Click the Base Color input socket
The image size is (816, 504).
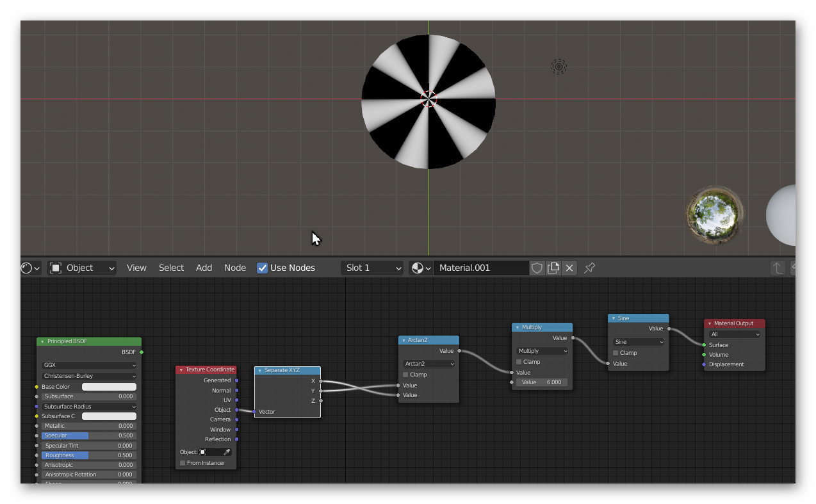pos(37,387)
